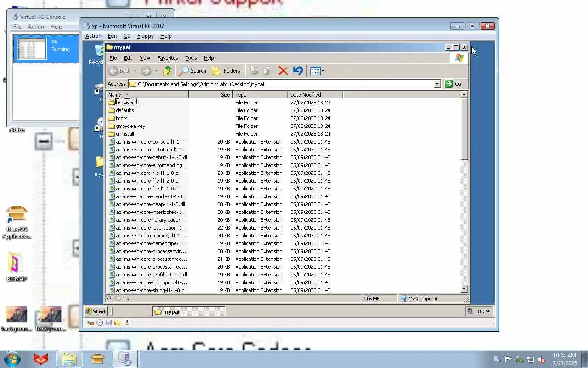
Task: Select the fonts folder
Action: point(118,118)
